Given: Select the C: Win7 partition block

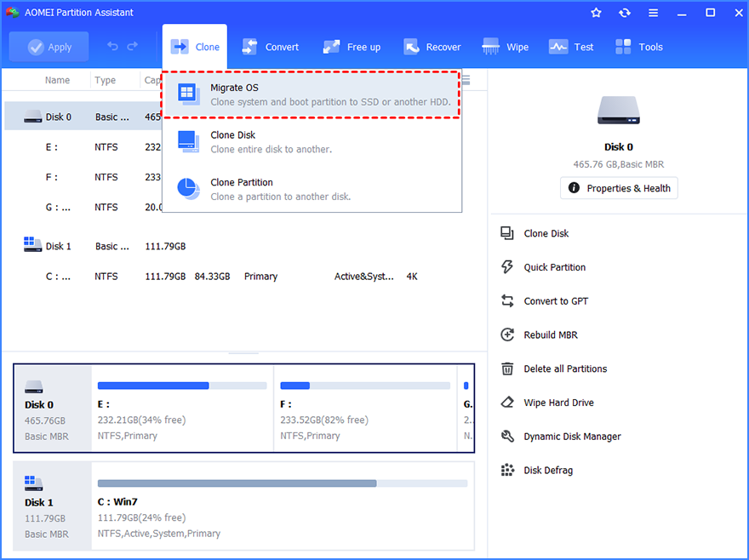Looking at the screenshot, I should click(283, 506).
